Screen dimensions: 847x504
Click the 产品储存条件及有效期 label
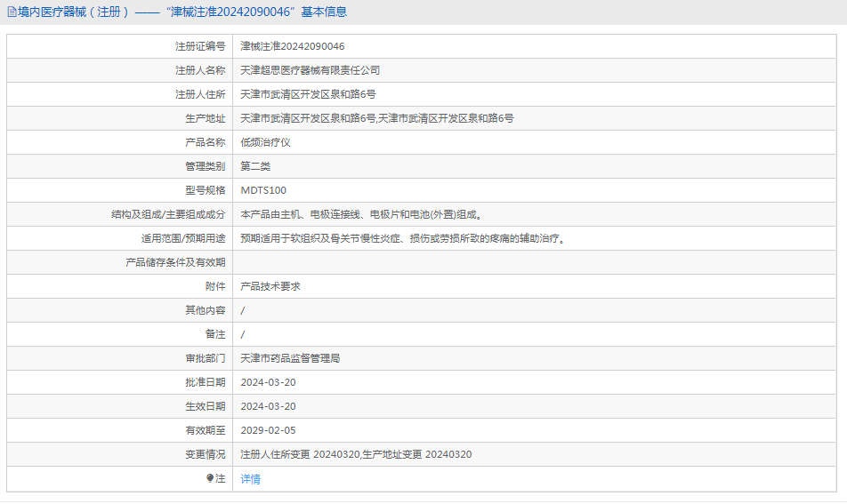click(x=175, y=262)
